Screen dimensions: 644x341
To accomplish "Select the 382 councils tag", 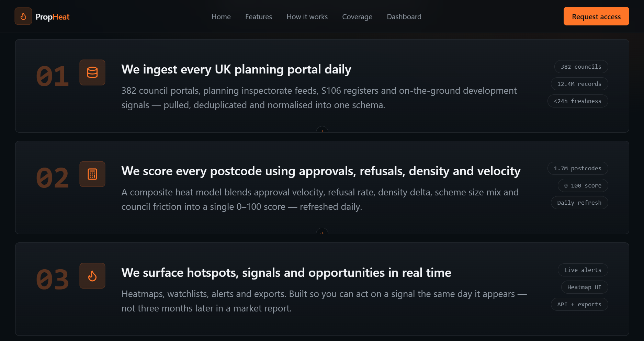I will 581,67.
